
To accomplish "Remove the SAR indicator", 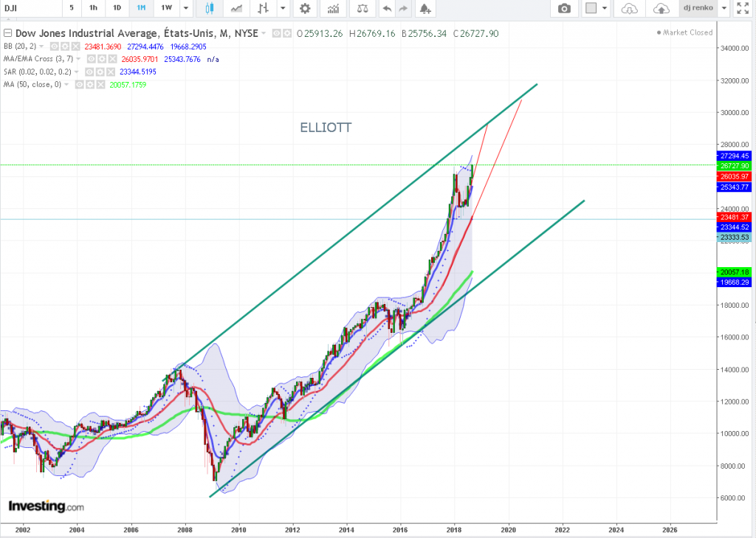I will tap(111, 72).
